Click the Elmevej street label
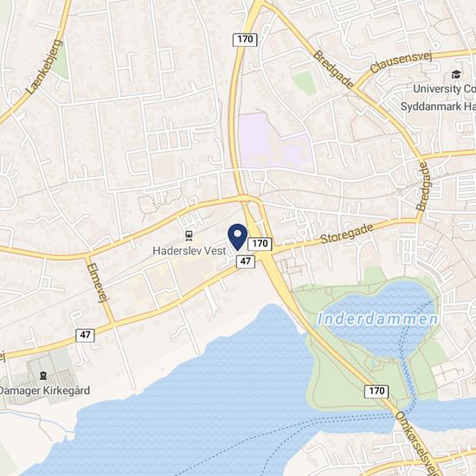 [x=98, y=283]
